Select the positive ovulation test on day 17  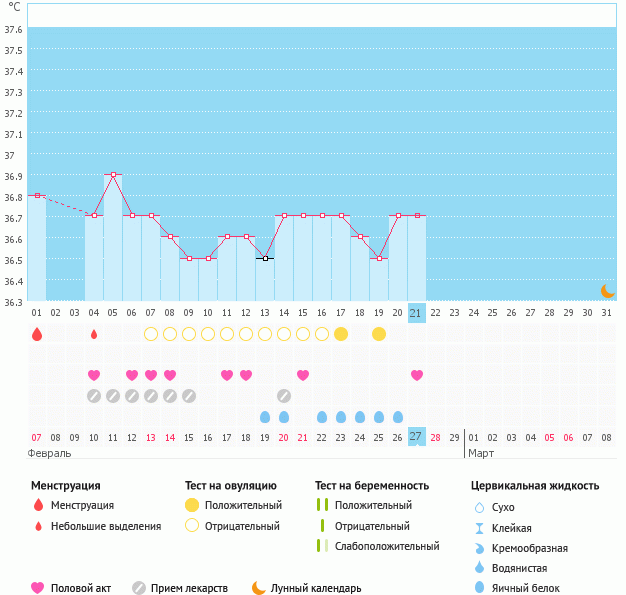coord(341,334)
